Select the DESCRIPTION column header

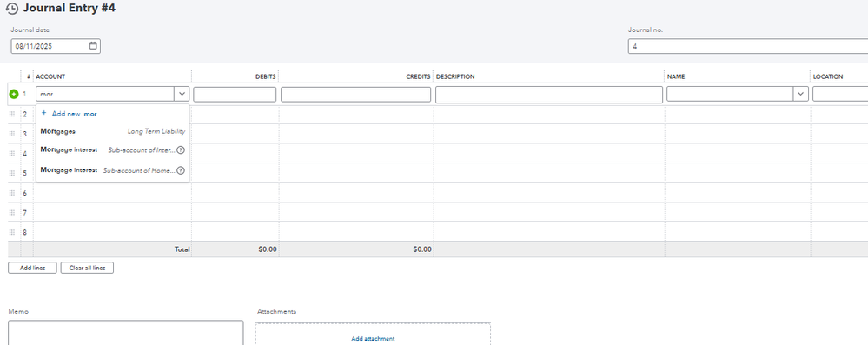(x=455, y=77)
